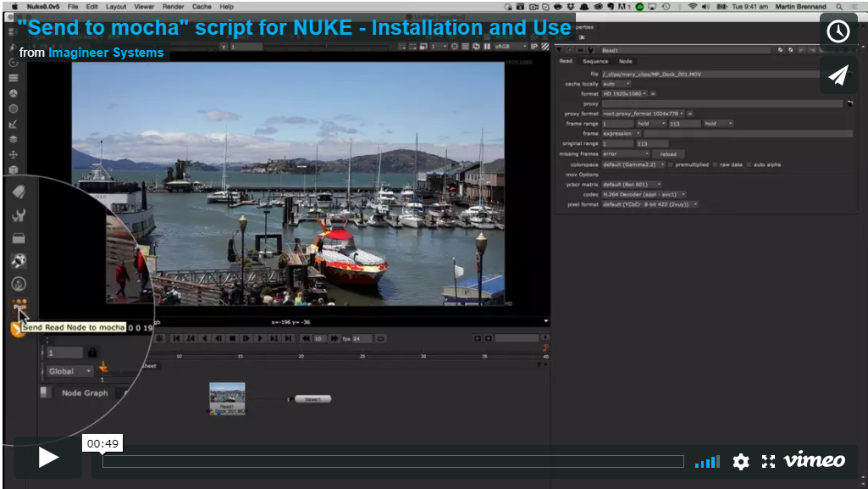Open the Apple menu

coord(15,7)
